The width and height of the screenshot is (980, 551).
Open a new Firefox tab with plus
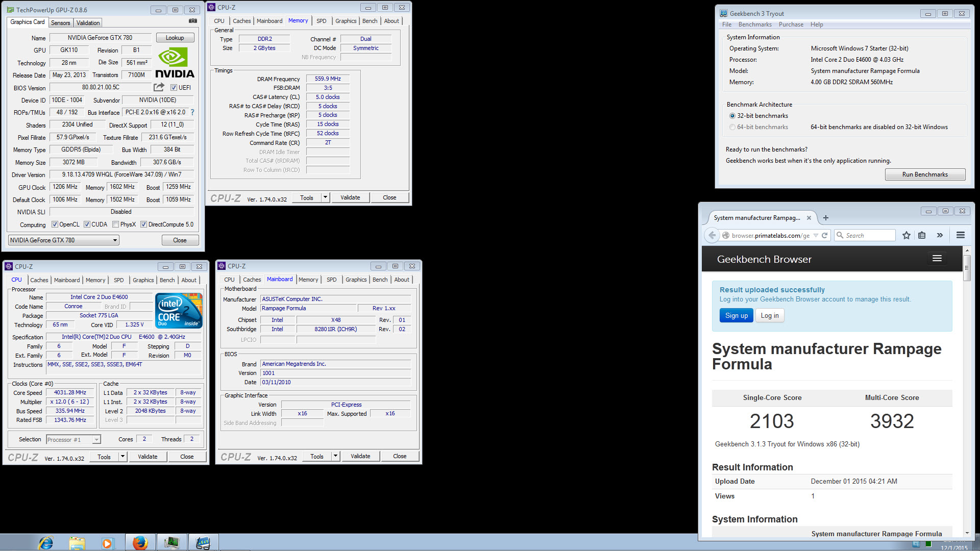click(826, 218)
